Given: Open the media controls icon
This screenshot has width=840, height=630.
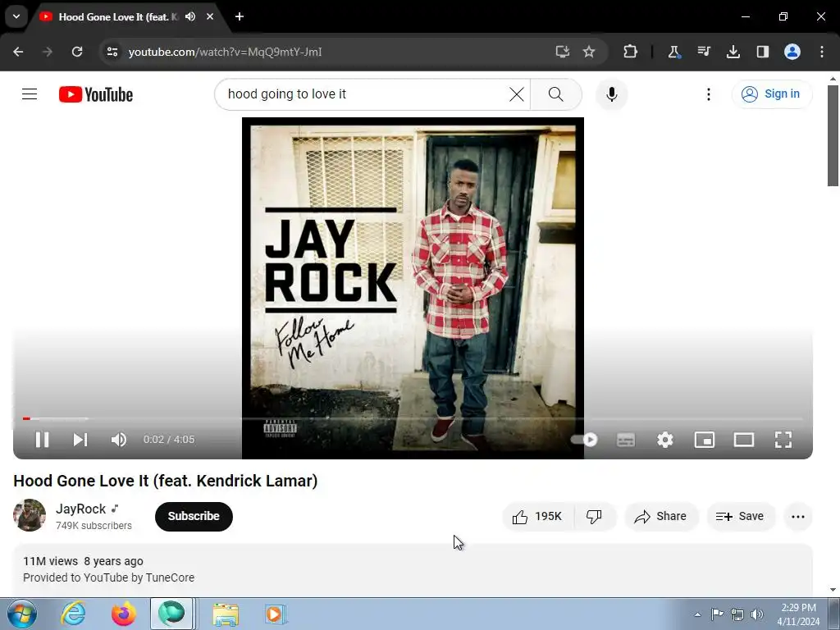Looking at the screenshot, I should coord(703,52).
